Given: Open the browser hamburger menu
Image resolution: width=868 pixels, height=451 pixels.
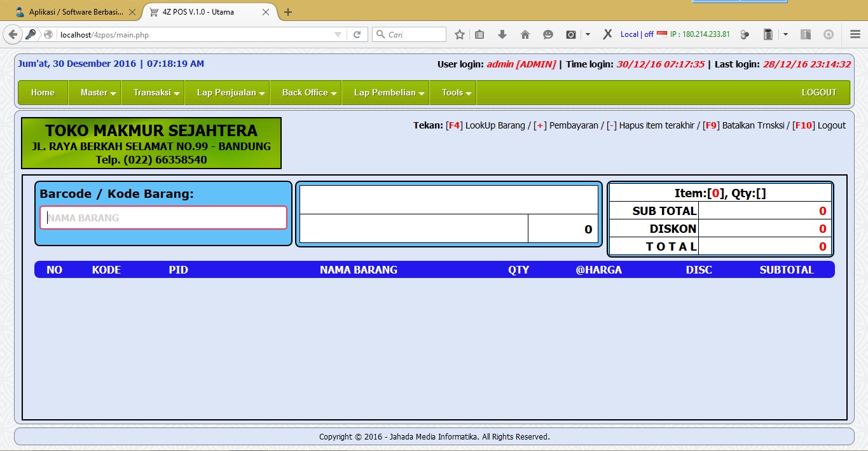Looking at the screenshot, I should click(x=855, y=34).
